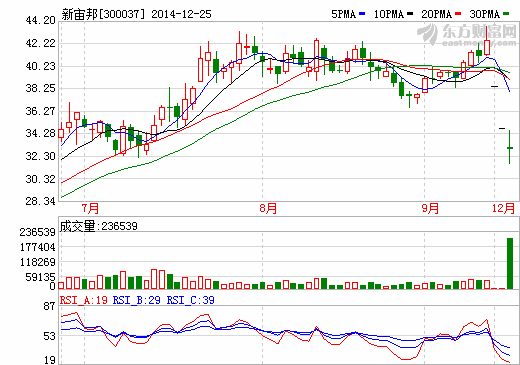
Task: Click the 34.28 price axis label
Action: click(40, 133)
